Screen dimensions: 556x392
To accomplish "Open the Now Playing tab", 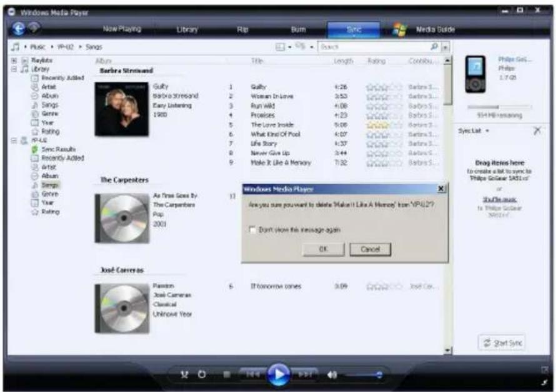I will (x=122, y=29).
